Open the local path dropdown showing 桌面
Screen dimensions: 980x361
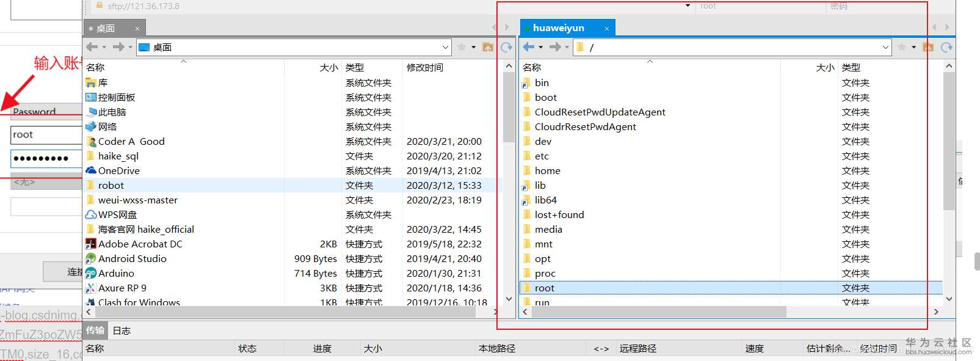[445, 47]
